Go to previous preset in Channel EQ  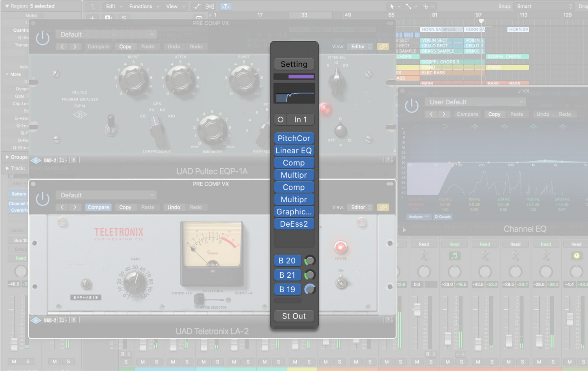[x=431, y=114]
